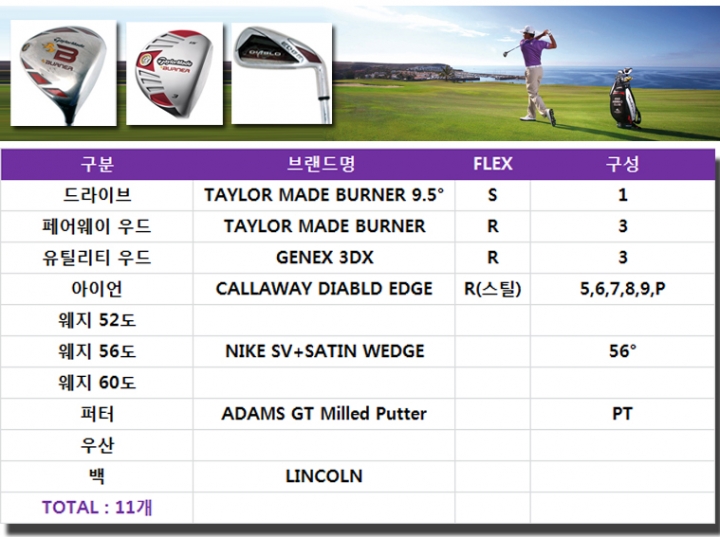Click the 구성 column header
The height and width of the screenshot is (537, 720).
tap(622, 164)
